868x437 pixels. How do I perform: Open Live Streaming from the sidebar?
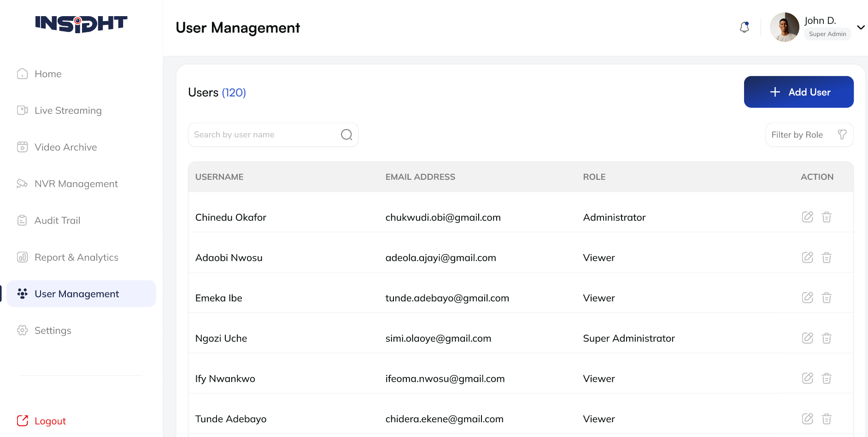(68, 111)
